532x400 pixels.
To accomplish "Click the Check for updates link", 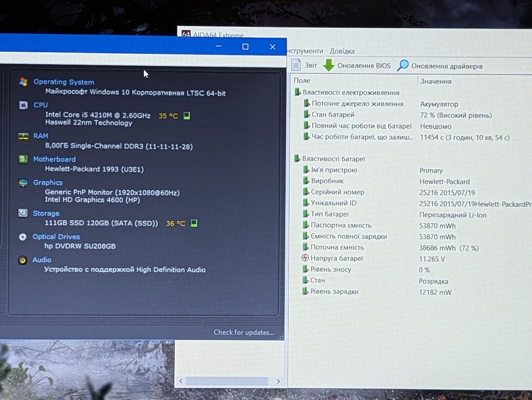I will coord(244,332).
